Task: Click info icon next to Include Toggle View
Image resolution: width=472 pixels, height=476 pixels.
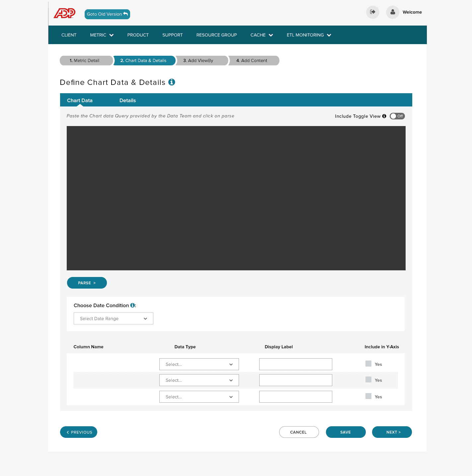Action: click(384, 116)
